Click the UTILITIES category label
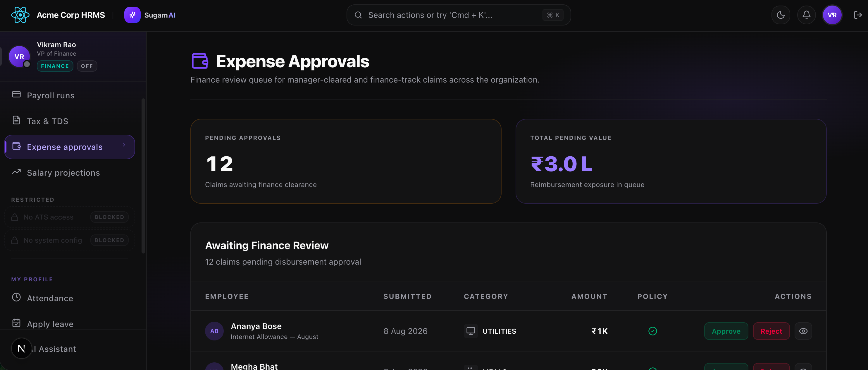 tap(499, 331)
